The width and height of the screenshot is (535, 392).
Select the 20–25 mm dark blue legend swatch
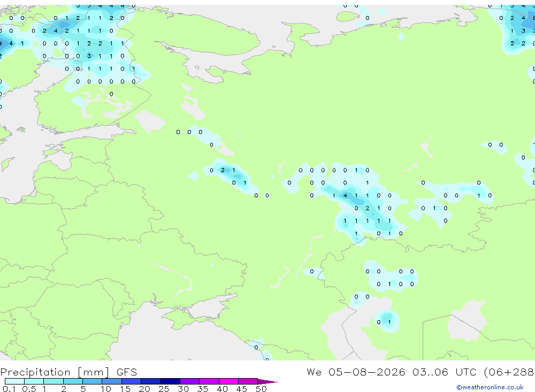[x=150, y=381]
